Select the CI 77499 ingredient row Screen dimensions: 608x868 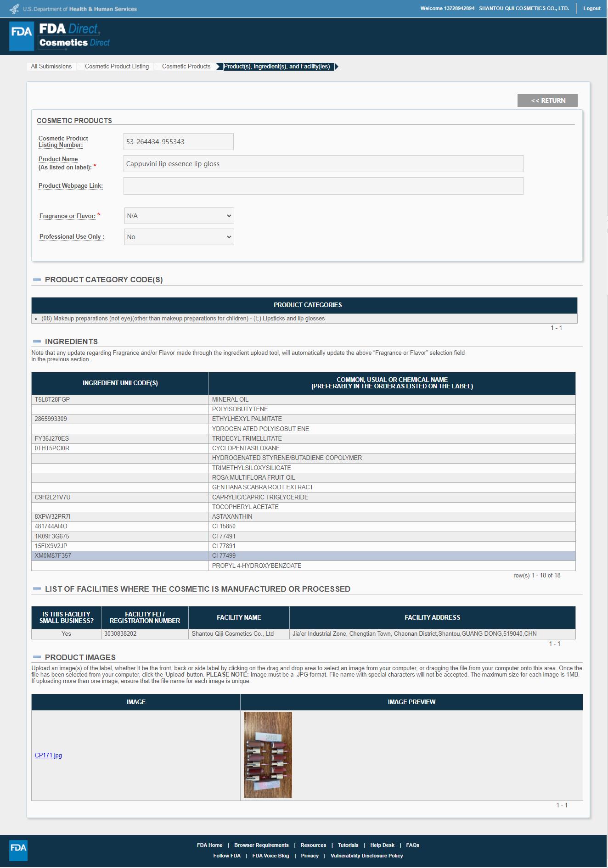[x=303, y=555]
